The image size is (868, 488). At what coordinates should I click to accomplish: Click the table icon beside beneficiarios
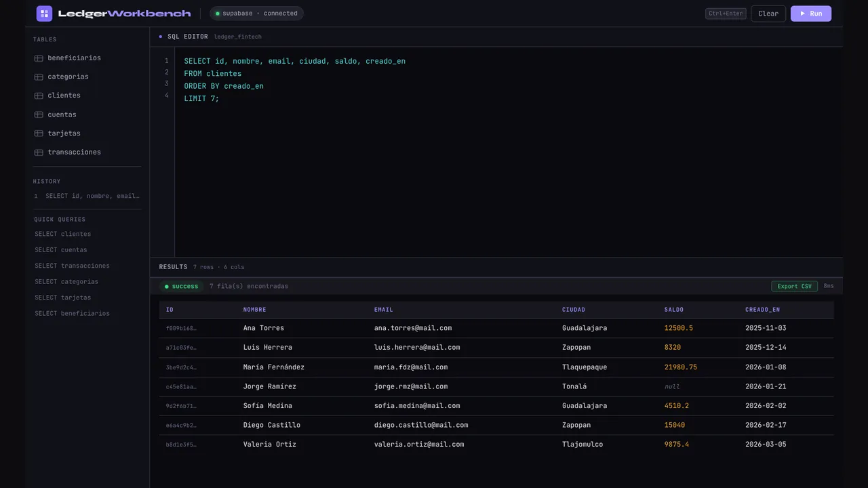tap(39, 58)
